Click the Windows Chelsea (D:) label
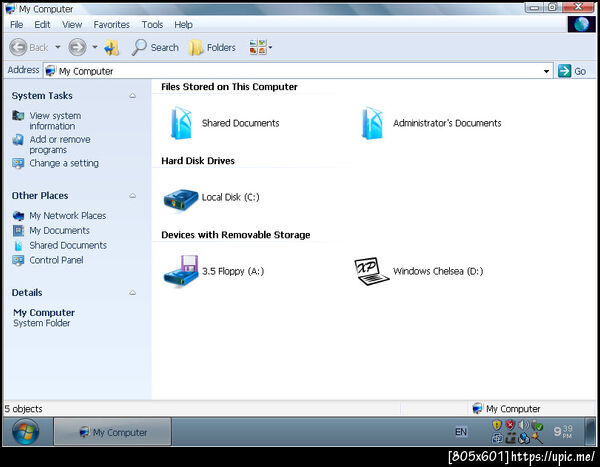 [x=438, y=271]
